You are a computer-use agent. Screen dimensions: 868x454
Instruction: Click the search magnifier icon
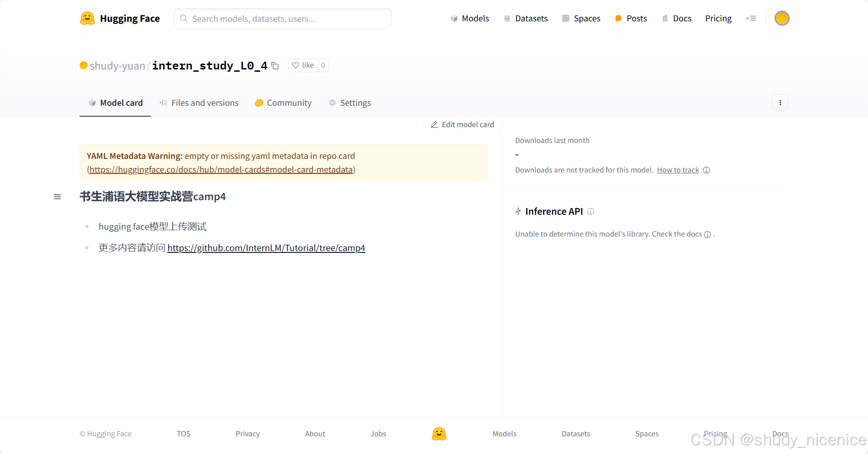[x=184, y=18]
